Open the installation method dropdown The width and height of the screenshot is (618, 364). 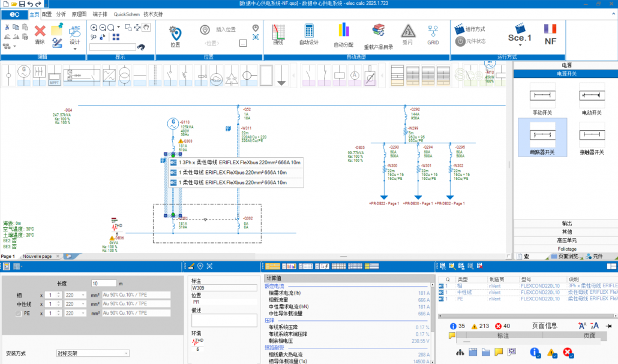(92, 353)
